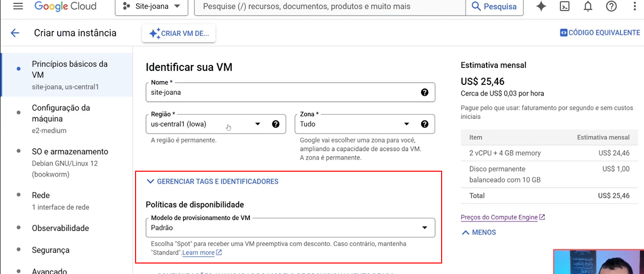
Task: Expand GERENCIAR TAGS E IDENTIFICADORES
Action: pyautogui.click(x=212, y=182)
